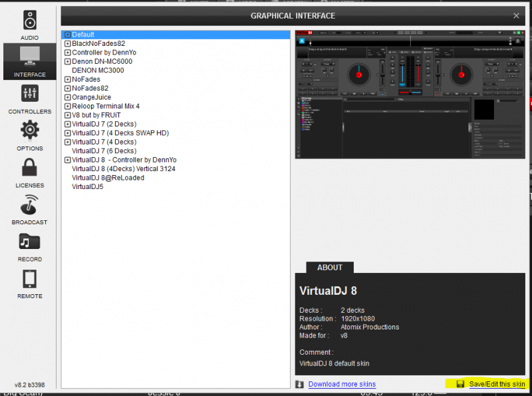Screen dimensions: 532x396
Task: Click the LICENSES label in the sidebar
Action: pyautogui.click(x=30, y=186)
